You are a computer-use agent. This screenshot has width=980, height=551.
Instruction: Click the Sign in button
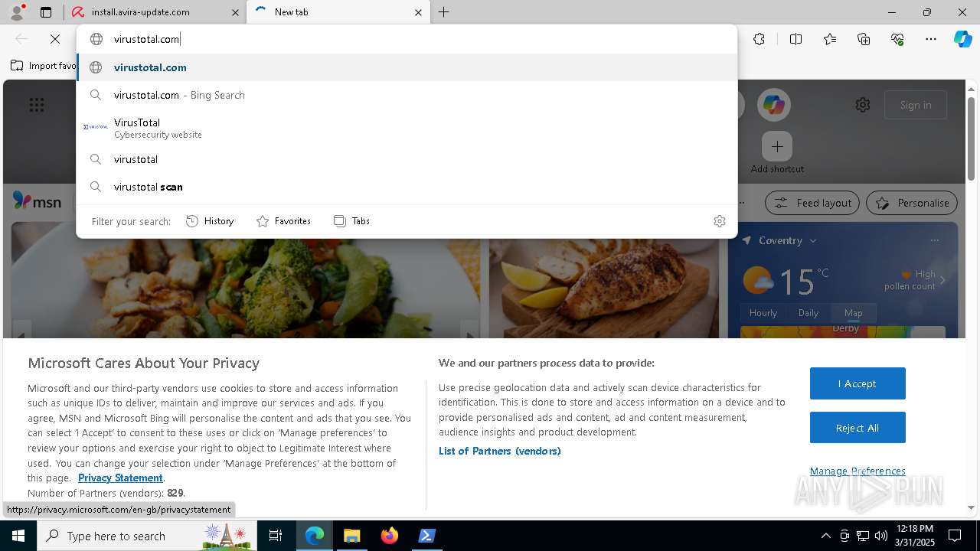point(916,105)
